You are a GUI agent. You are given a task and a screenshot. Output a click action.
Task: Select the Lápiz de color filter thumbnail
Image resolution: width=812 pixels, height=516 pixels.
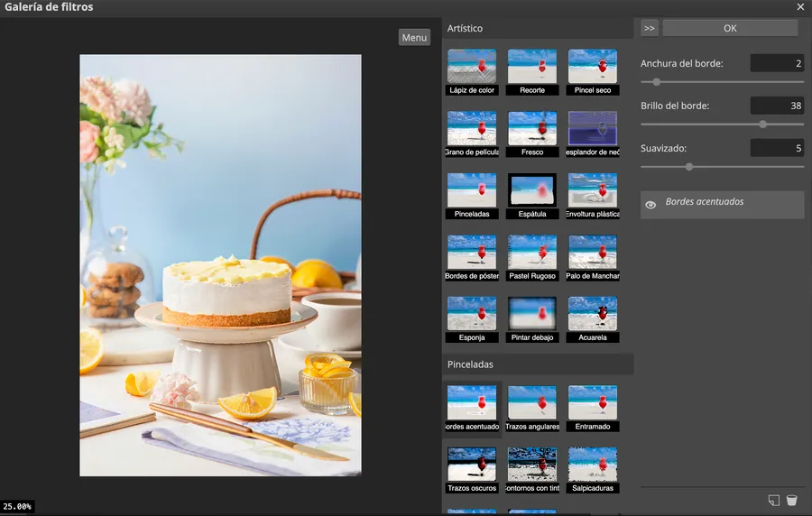472,71
